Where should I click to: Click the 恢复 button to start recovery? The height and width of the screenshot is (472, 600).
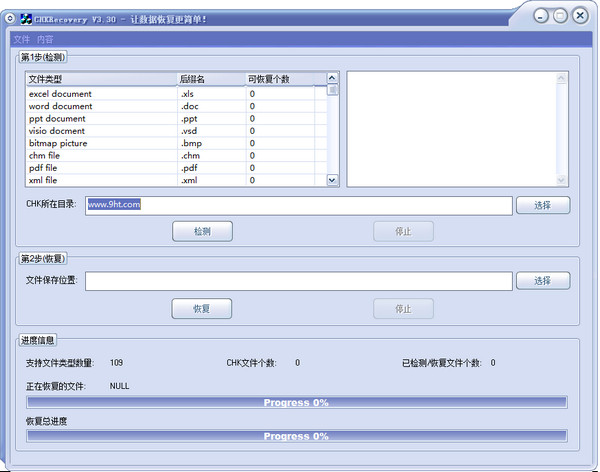202,309
